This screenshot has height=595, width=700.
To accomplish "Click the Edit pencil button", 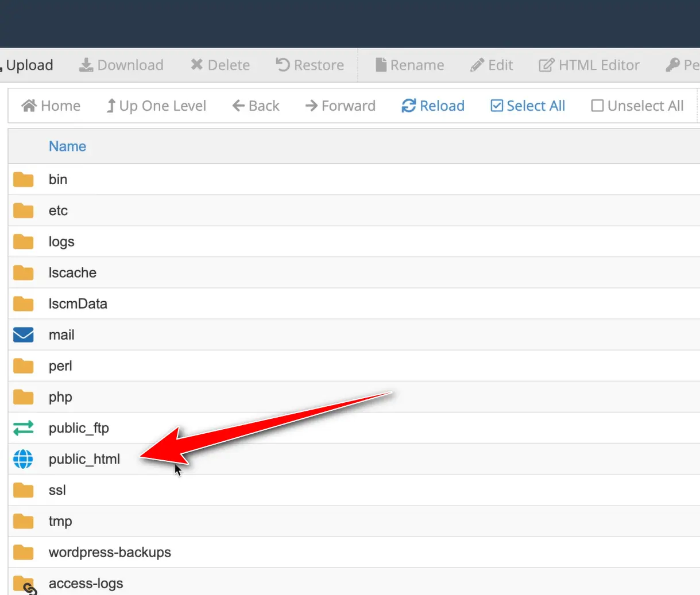I will coord(492,65).
